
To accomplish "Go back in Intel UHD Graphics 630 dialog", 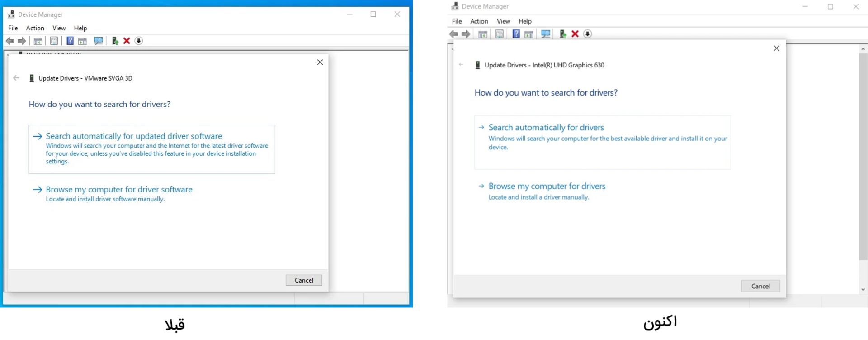I will pos(461,65).
